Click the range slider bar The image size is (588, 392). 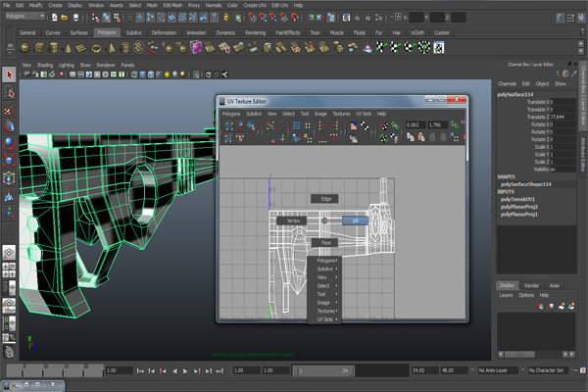point(324,370)
